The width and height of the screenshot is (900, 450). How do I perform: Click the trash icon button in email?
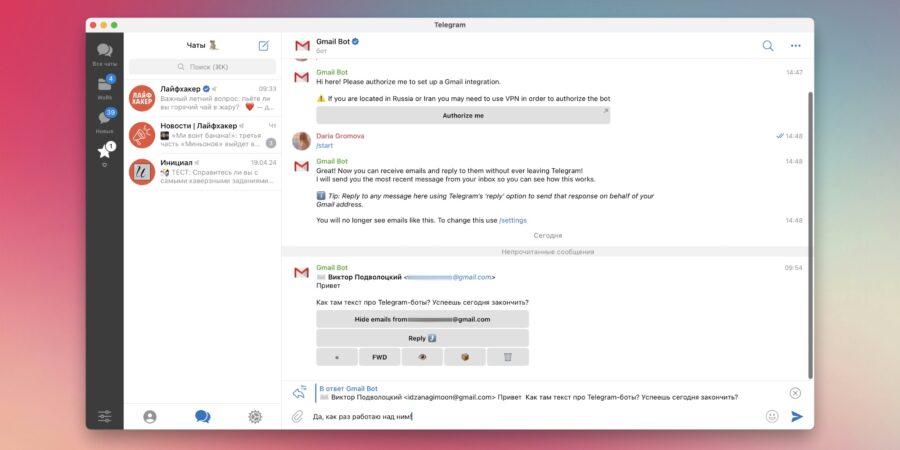508,357
